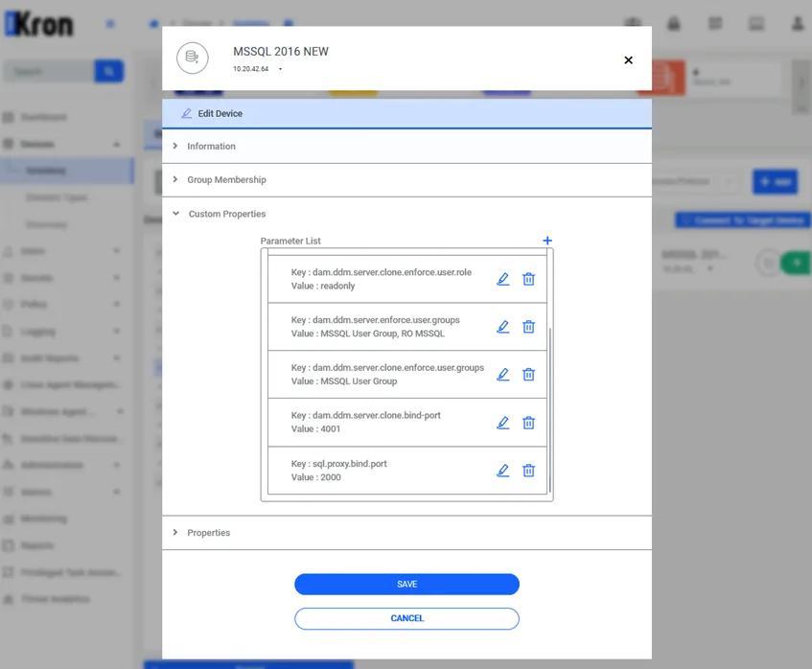Edit the dam.ddm.server.clone.bind-port parameter
The height and width of the screenshot is (669, 812).
(x=503, y=423)
